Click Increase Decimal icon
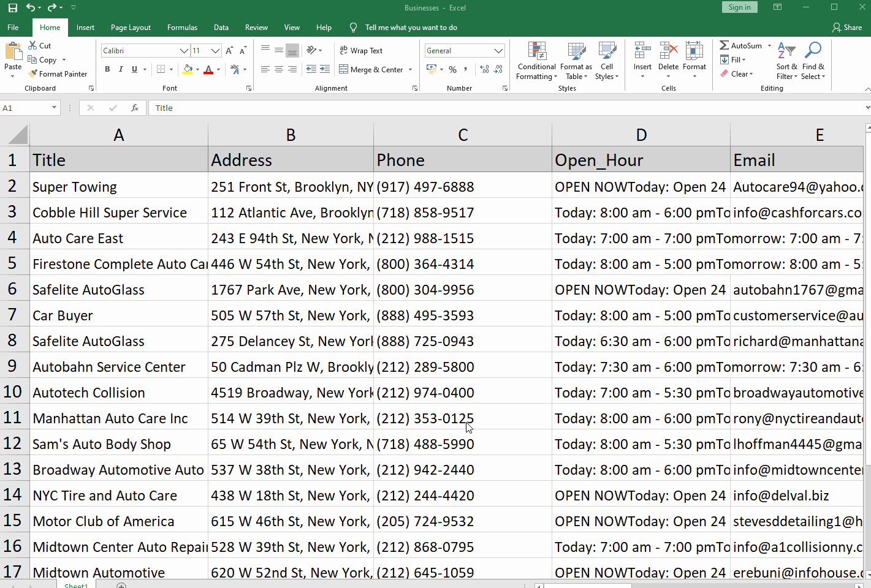Image resolution: width=871 pixels, height=588 pixels. click(x=484, y=69)
